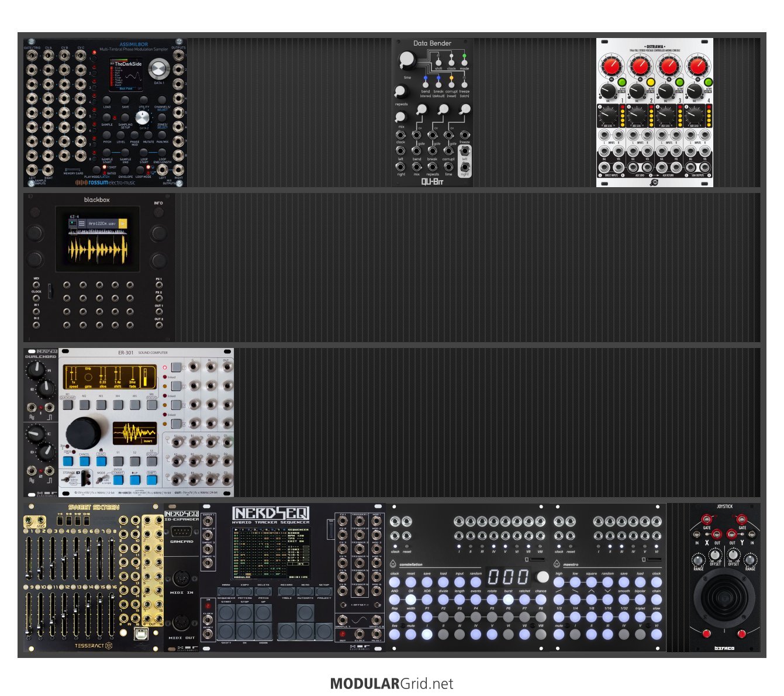Click the blackbox INFO button

(x=158, y=233)
